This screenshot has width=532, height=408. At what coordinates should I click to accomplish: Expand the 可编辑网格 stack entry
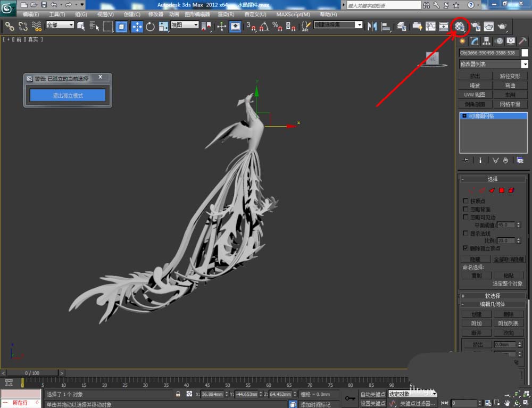[464, 115]
